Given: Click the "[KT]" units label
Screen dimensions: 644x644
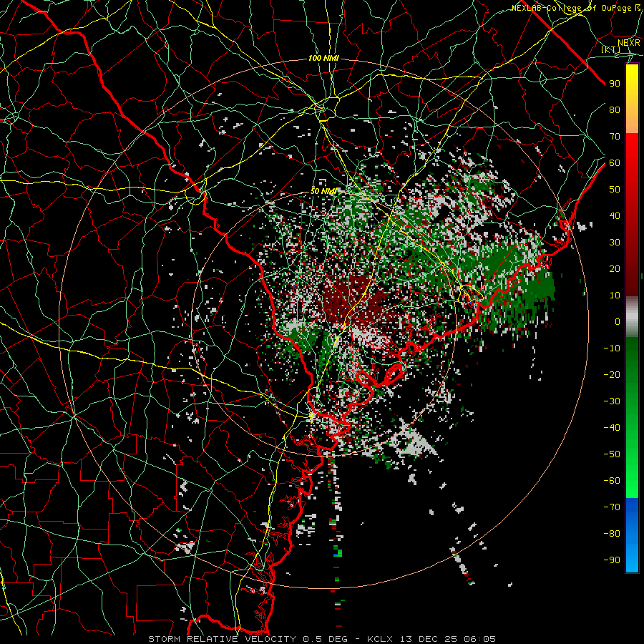Looking at the screenshot, I should click(x=611, y=49).
